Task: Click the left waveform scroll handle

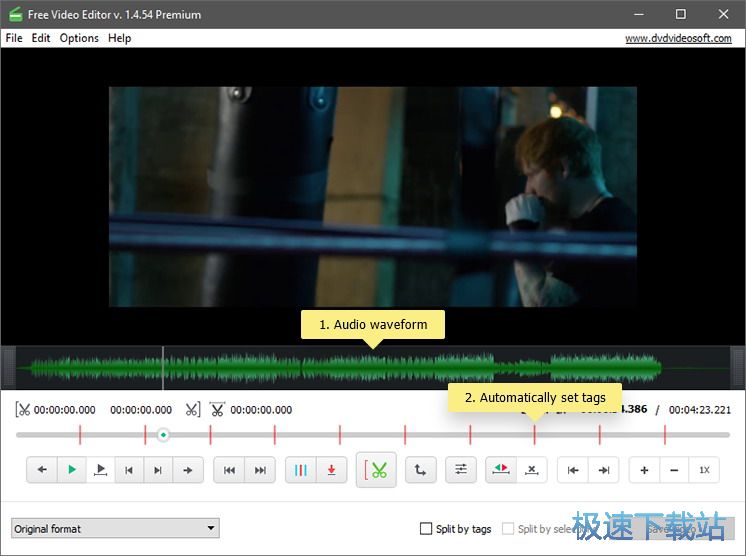Action: [8, 368]
